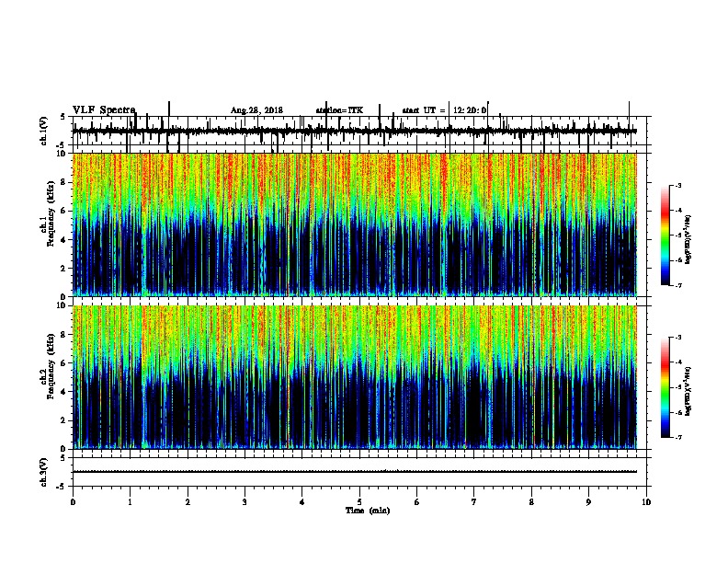Click the ch.3(V) flat trace panel
The width and height of the screenshot is (728, 563).
(359, 472)
